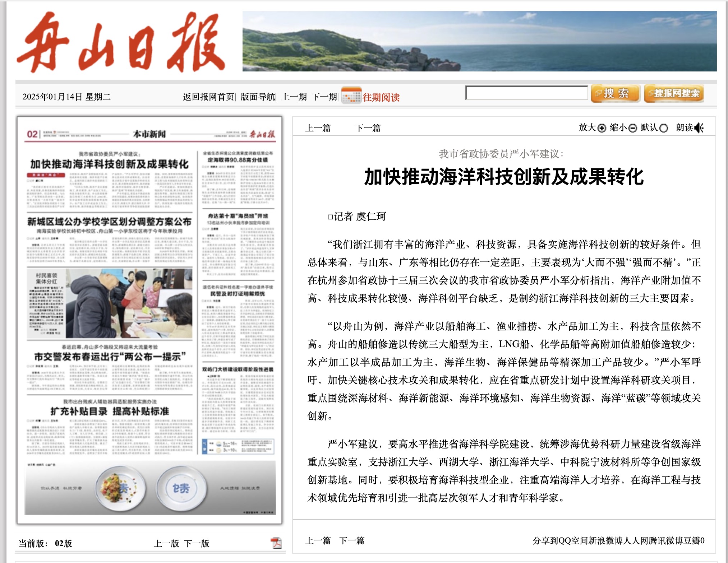This screenshot has width=728, height=563.
Task: Click 默认 default size circle icon
Action: pyautogui.click(x=664, y=128)
